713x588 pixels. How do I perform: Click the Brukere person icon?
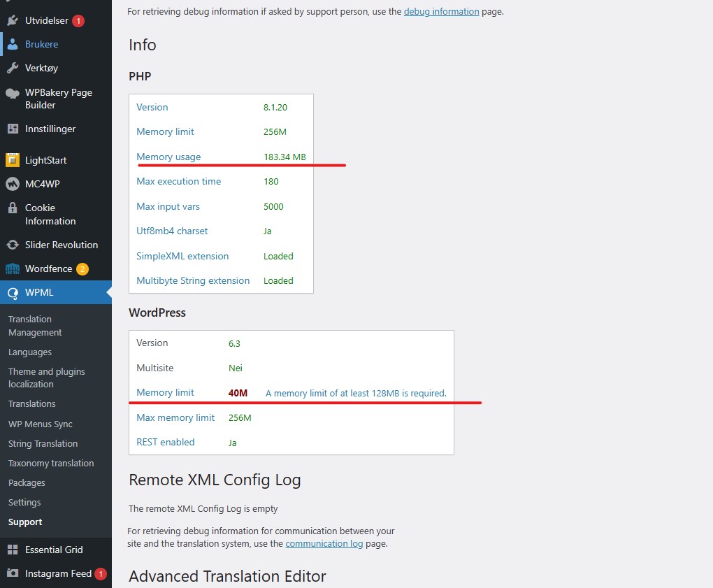(13, 44)
